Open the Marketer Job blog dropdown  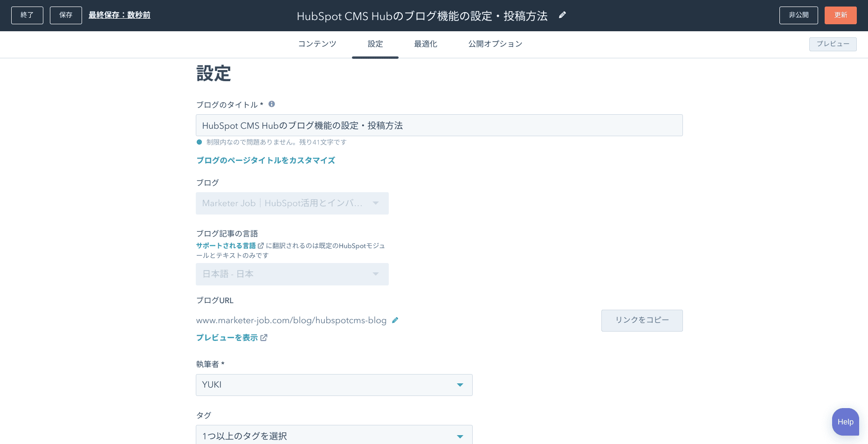click(x=292, y=203)
